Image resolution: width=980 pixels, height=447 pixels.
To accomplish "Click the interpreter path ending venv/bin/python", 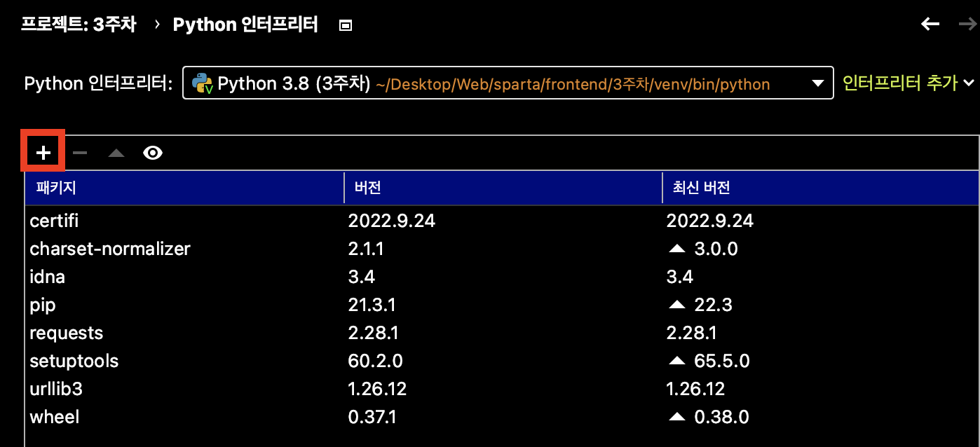I will 573,85.
